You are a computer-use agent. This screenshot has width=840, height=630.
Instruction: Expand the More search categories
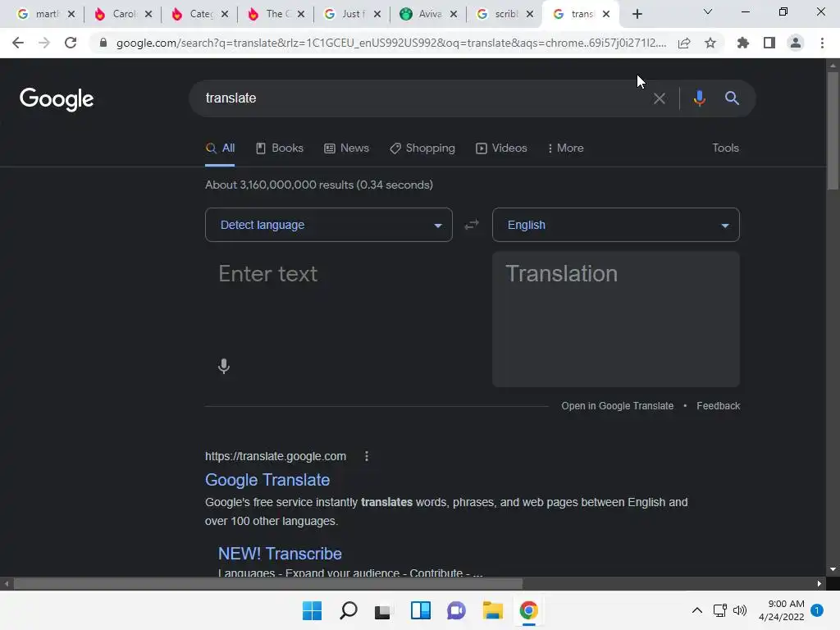566,148
